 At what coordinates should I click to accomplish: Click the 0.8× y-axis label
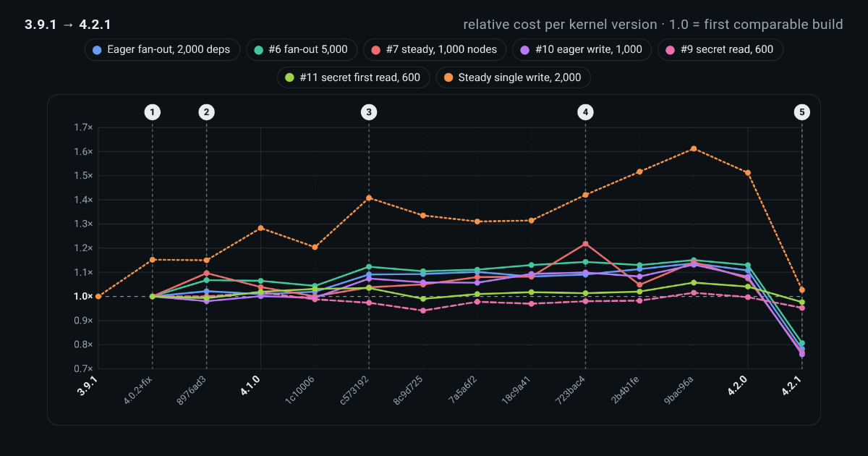coord(83,345)
